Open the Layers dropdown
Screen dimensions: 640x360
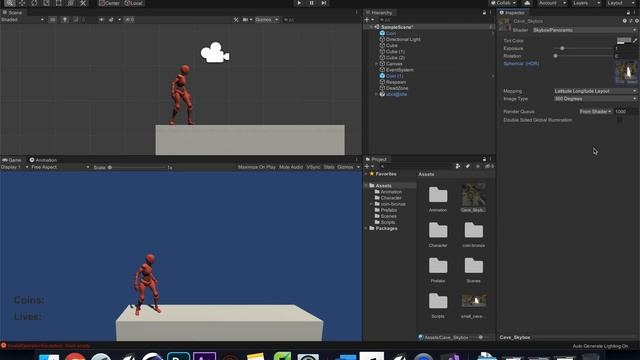point(586,3)
